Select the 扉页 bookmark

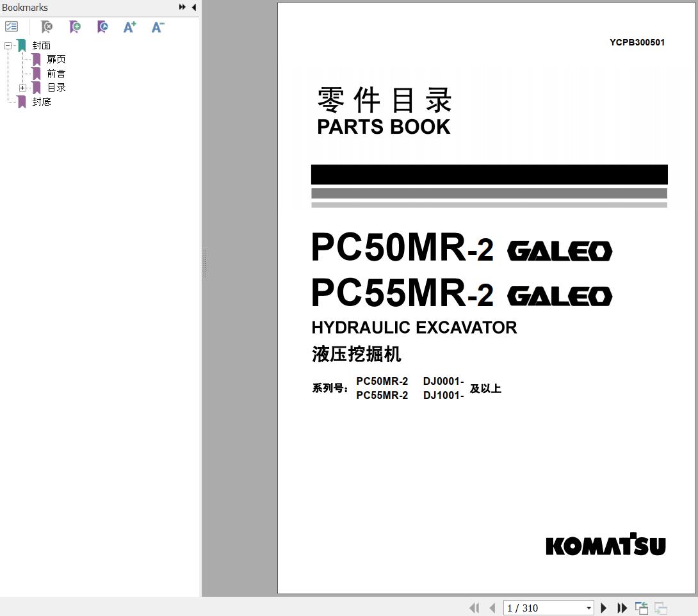tap(56, 59)
